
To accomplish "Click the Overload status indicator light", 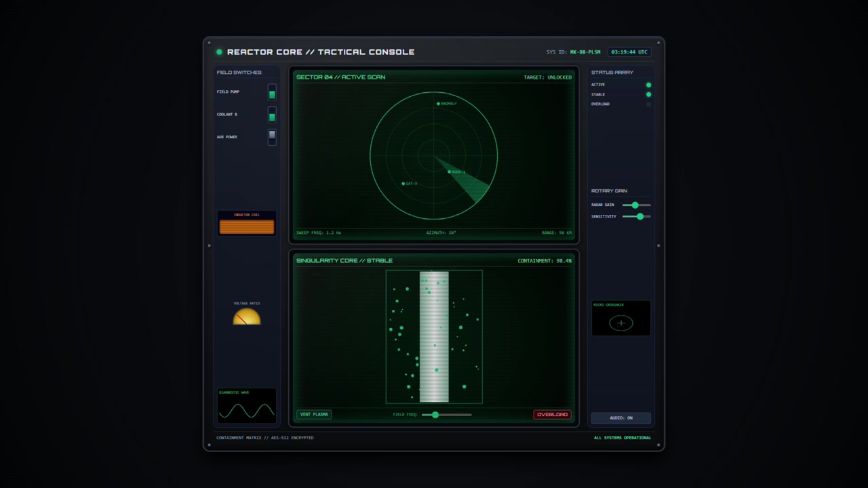I will pos(648,104).
